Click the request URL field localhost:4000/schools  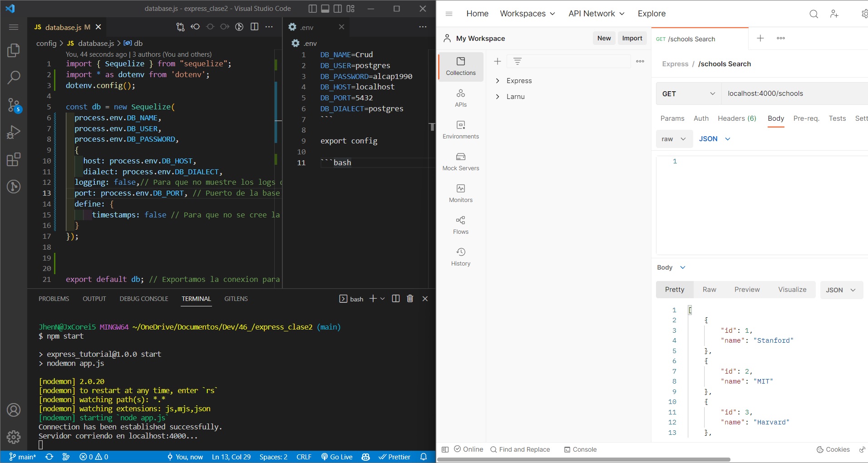(794, 94)
